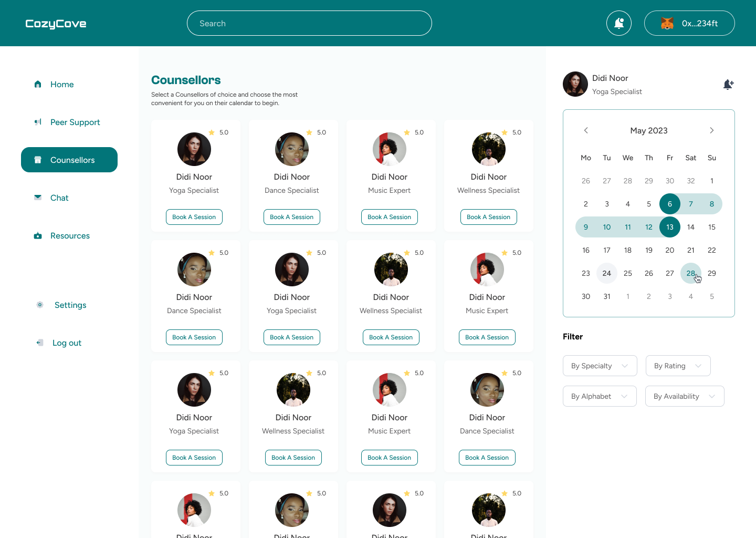
Task: Click the Peer Support megaphone icon
Action: [x=38, y=122]
